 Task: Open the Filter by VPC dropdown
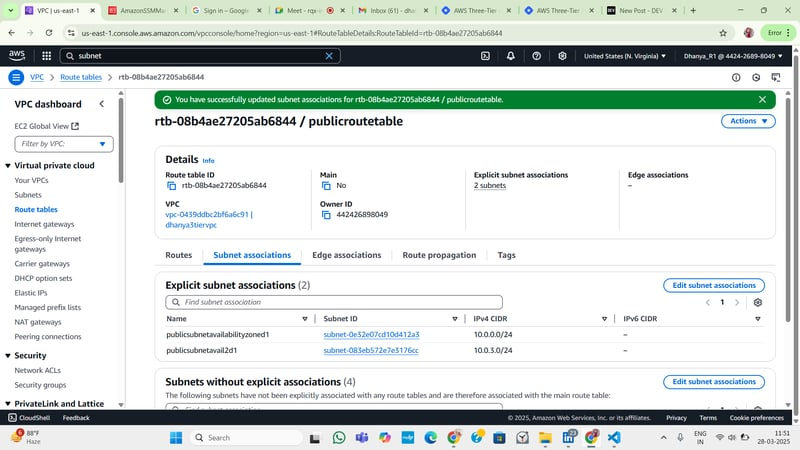64,144
